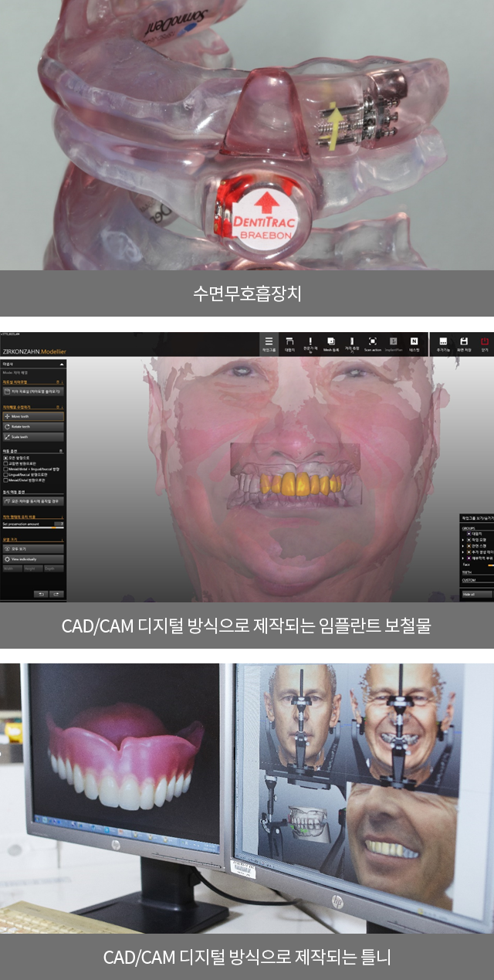The width and height of the screenshot is (494, 980).
Task: Collapse the 마법사 wizard panel arrow
Action: pyautogui.click(x=62, y=364)
